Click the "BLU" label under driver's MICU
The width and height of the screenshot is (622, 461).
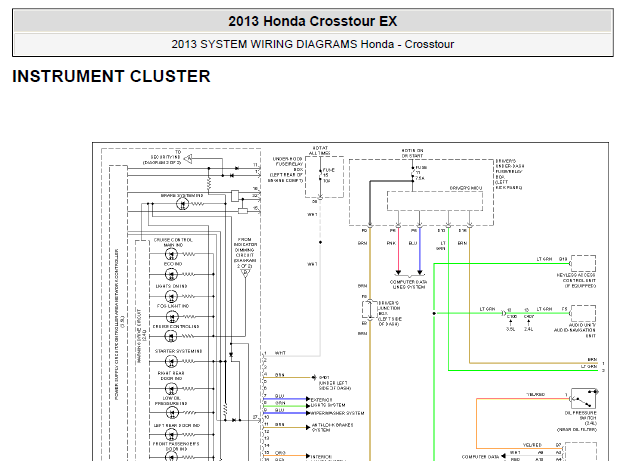(x=413, y=243)
